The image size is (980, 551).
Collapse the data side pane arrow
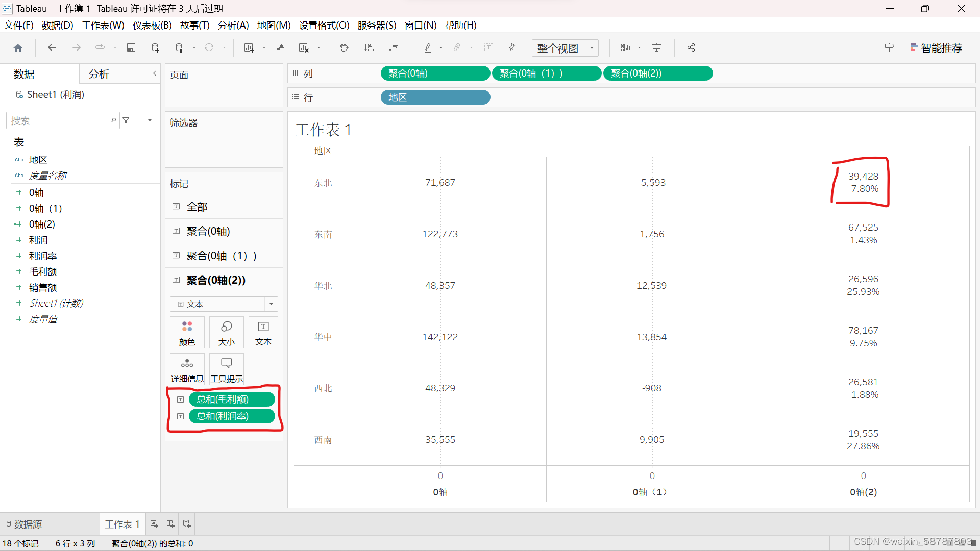click(154, 73)
